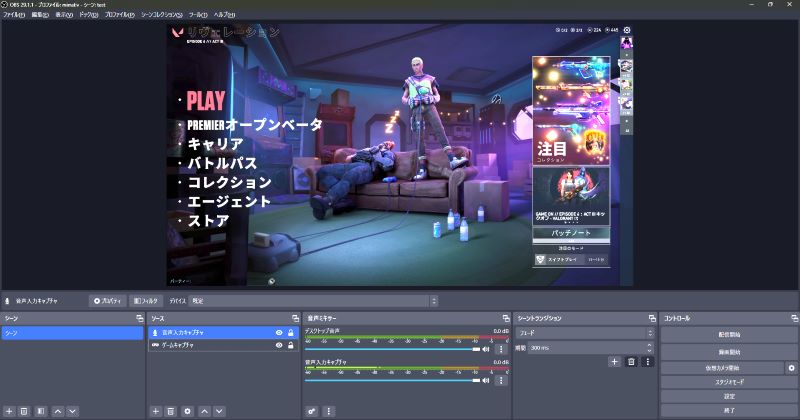Toggle the lock on the ゲームキャプチャ source
The image size is (800, 420).
pyautogui.click(x=291, y=345)
